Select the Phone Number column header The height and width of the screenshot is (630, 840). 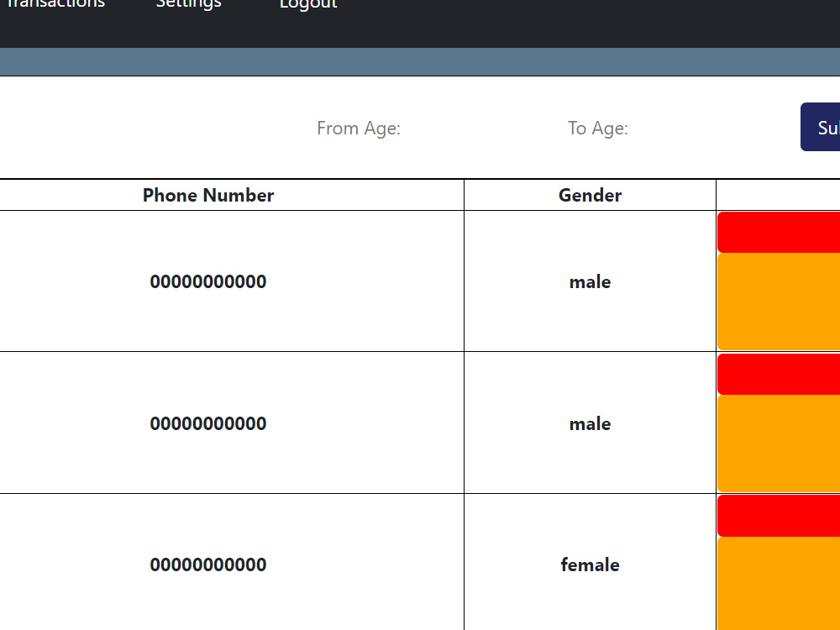point(207,195)
